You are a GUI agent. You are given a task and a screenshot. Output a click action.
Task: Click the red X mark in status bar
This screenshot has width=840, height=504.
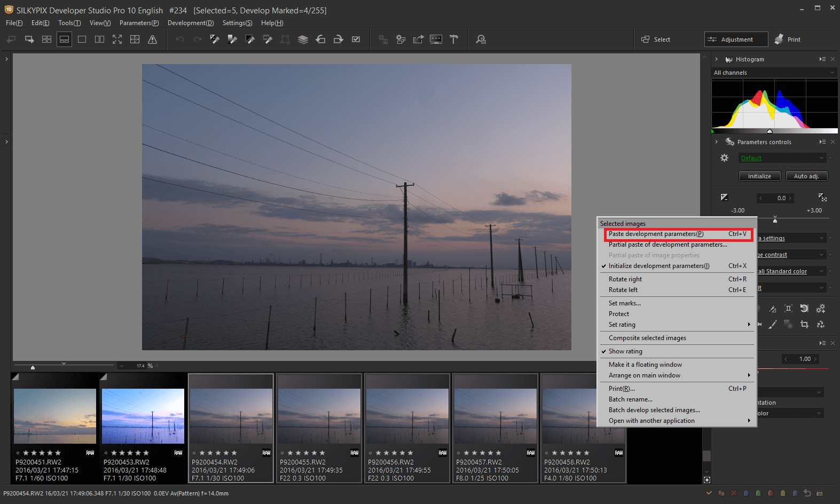coord(734,493)
